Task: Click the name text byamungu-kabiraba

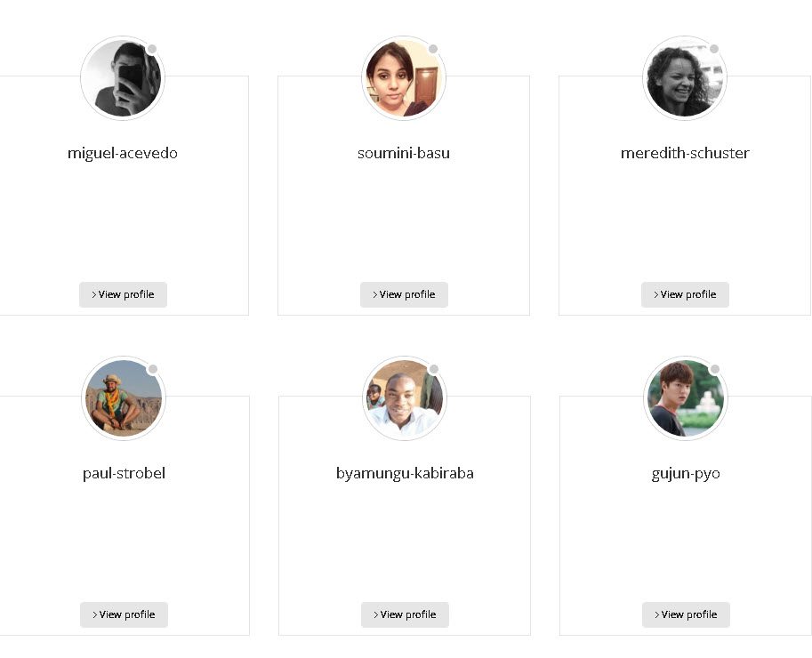Action: (x=405, y=474)
